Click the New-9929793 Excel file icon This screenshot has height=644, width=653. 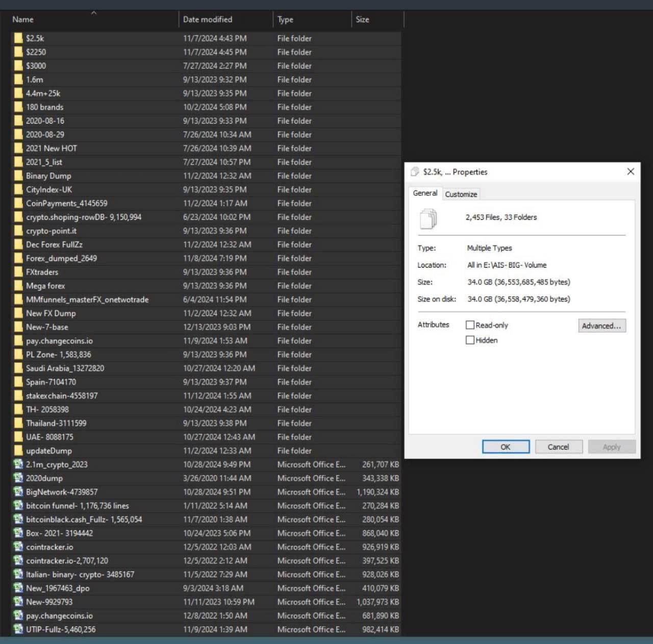(x=18, y=602)
